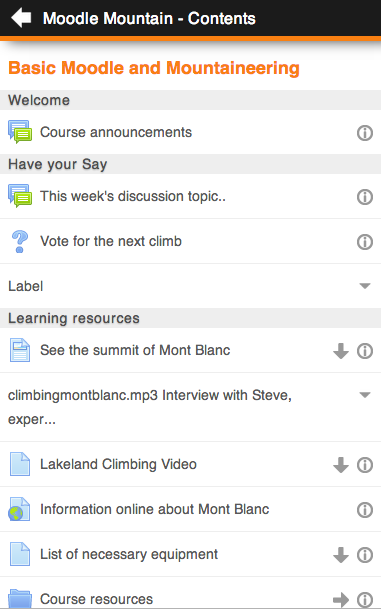Click the Have your Say section header
Screen dimensions: 381x609
pos(190,164)
